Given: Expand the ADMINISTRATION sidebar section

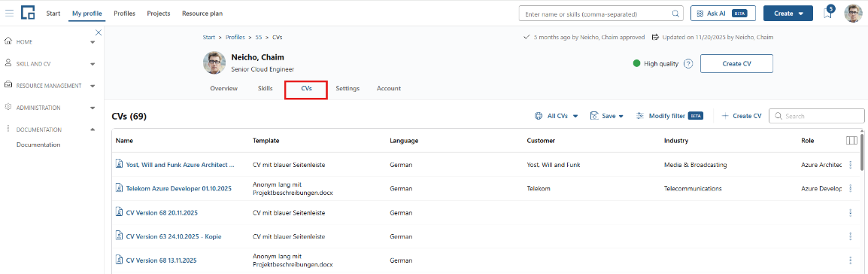Looking at the screenshot, I should 93,108.
